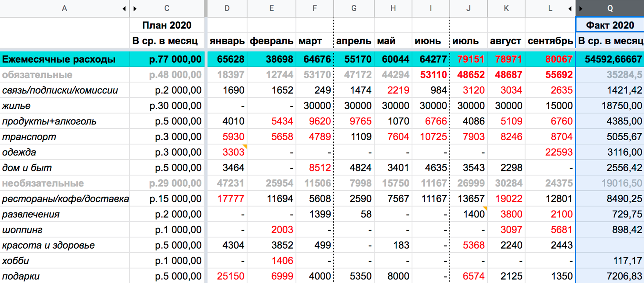This screenshot has height=283, width=644.
Task: Select column J header
Action: [x=469, y=8]
